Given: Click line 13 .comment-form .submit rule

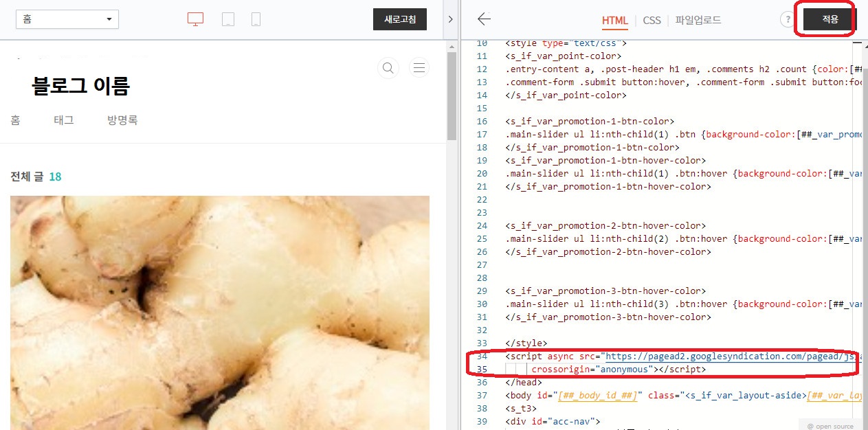Looking at the screenshot, I should [x=683, y=82].
